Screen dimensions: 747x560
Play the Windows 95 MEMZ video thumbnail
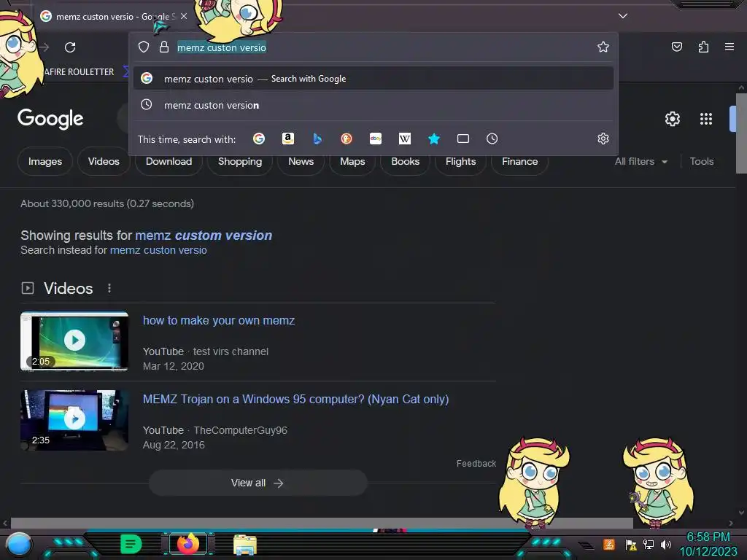click(74, 419)
